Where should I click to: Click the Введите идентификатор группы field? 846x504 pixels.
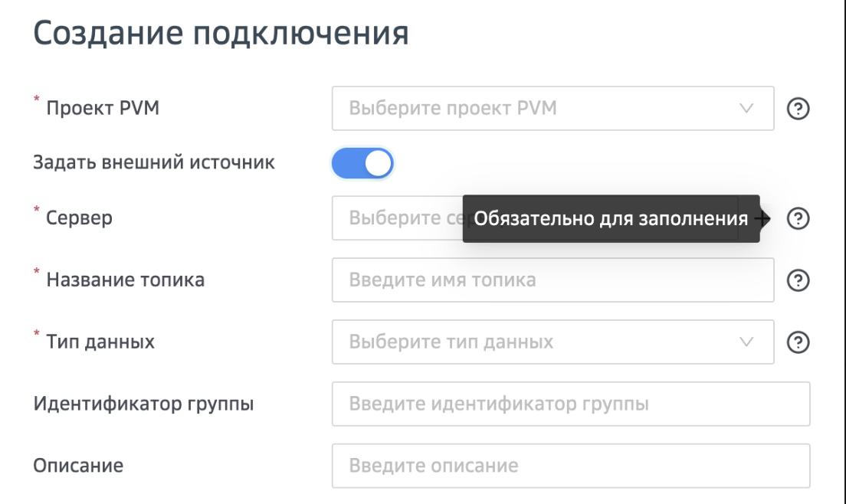pos(570,404)
